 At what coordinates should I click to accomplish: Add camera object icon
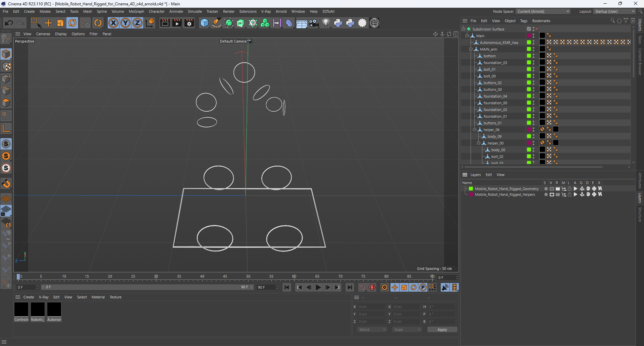314,23
